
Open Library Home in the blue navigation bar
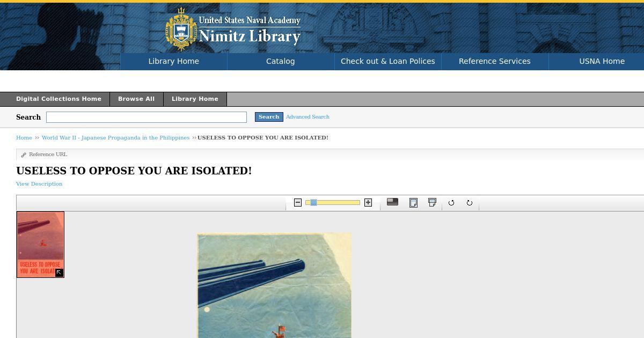[x=174, y=61]
